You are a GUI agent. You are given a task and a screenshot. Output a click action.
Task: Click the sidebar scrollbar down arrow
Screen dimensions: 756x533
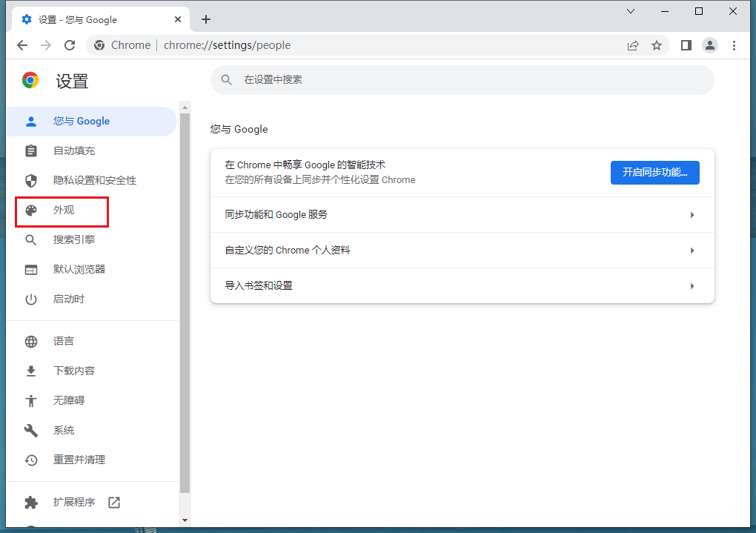tap(185, 520)
